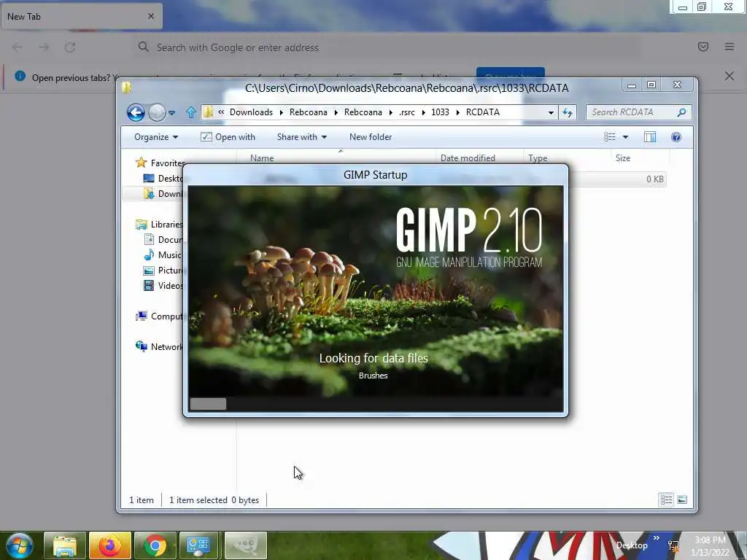This screenshot has width=747, height=560.
Task: Click the Explorer Forward arrow button
Action: tap(157, 113)
